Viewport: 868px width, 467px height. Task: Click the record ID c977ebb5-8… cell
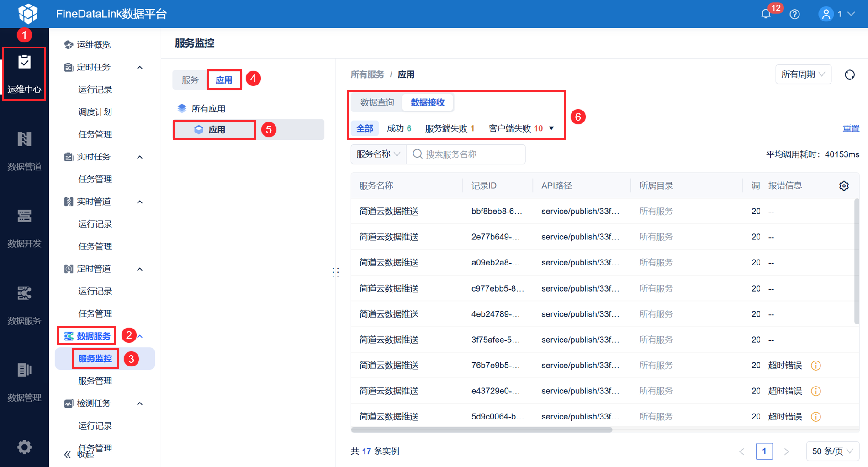tap(498, 288)
